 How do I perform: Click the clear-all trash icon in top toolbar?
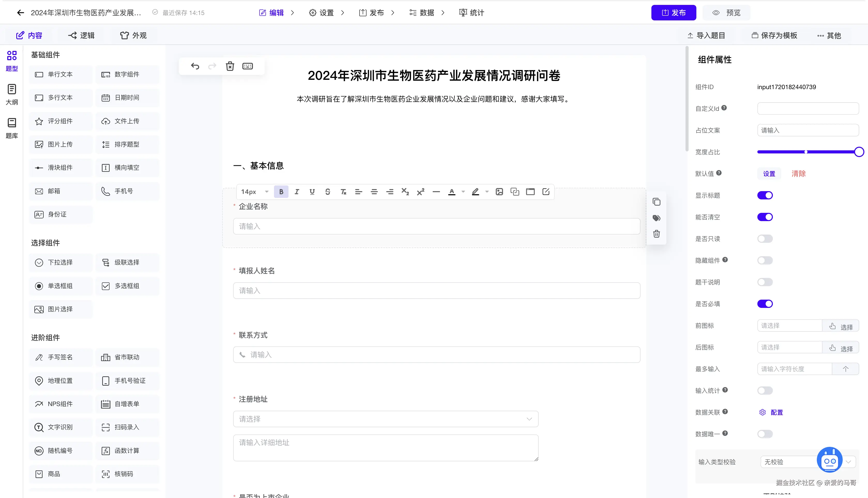tap(230, 66)
